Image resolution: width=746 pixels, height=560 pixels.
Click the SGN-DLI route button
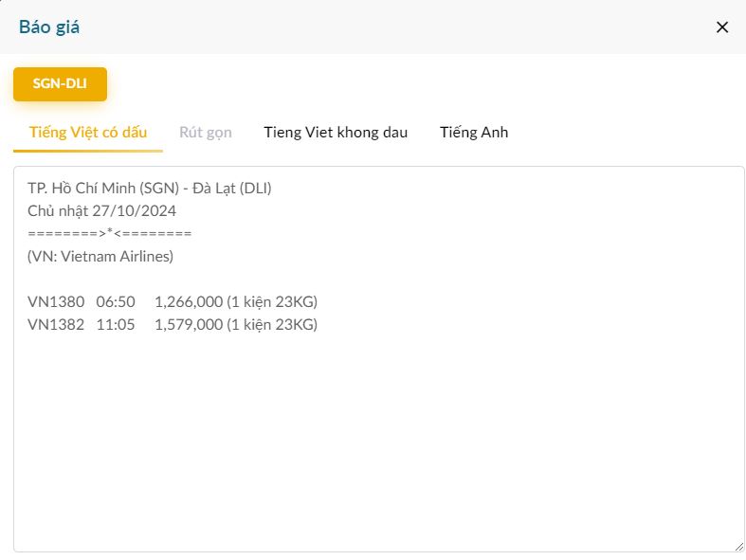pos(60,83)
